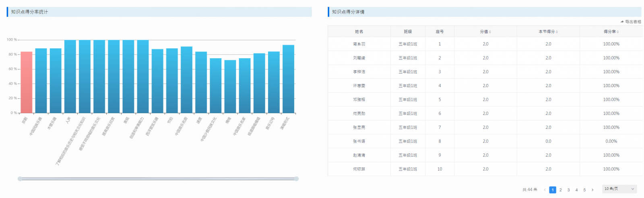Click the previous page left arrow
Viewport: 644px width, 198px height.
click(x=545, y=190)
